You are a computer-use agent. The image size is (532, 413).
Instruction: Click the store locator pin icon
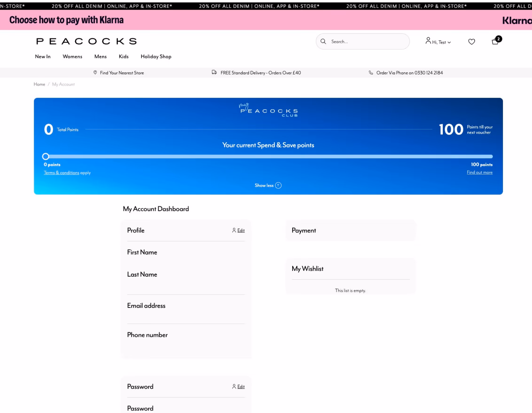[95, 73]
